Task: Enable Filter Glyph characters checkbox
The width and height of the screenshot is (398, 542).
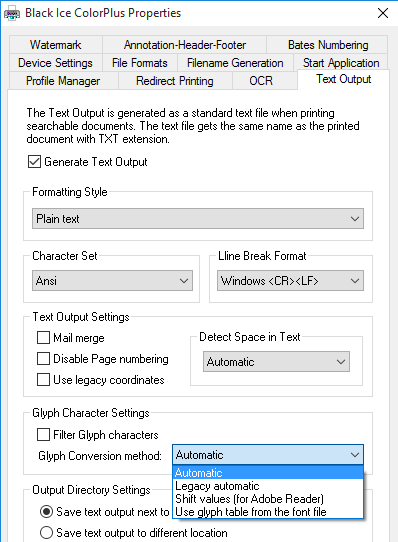Action: (43, 434)
